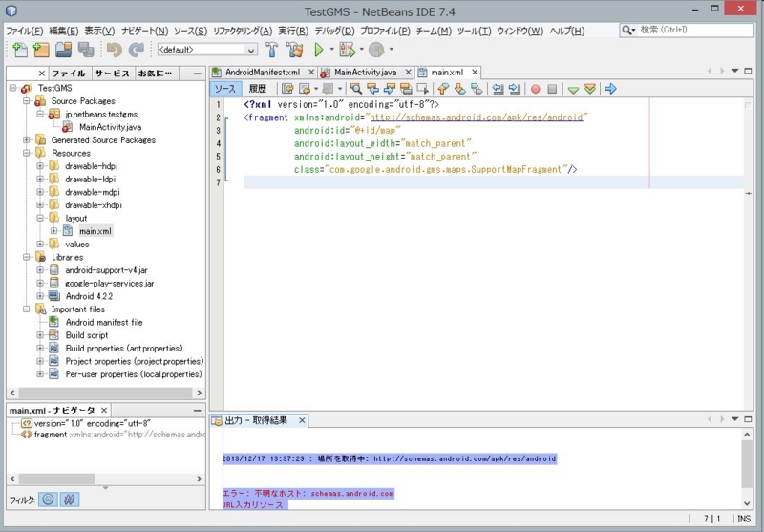The height and width of the screenshot is (532, 764).
Task: Collapse the TestGMS project node
Action: coord(13,88)
